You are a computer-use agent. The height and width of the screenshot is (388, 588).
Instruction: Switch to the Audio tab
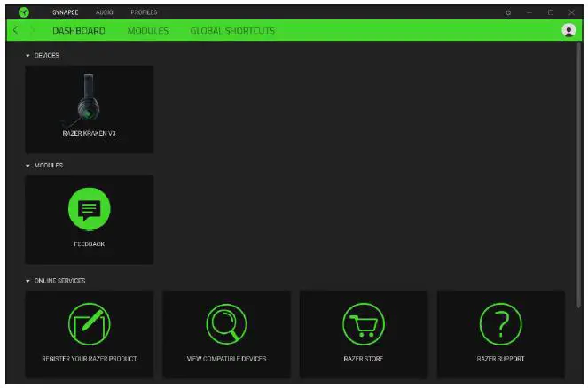point(105,12)
